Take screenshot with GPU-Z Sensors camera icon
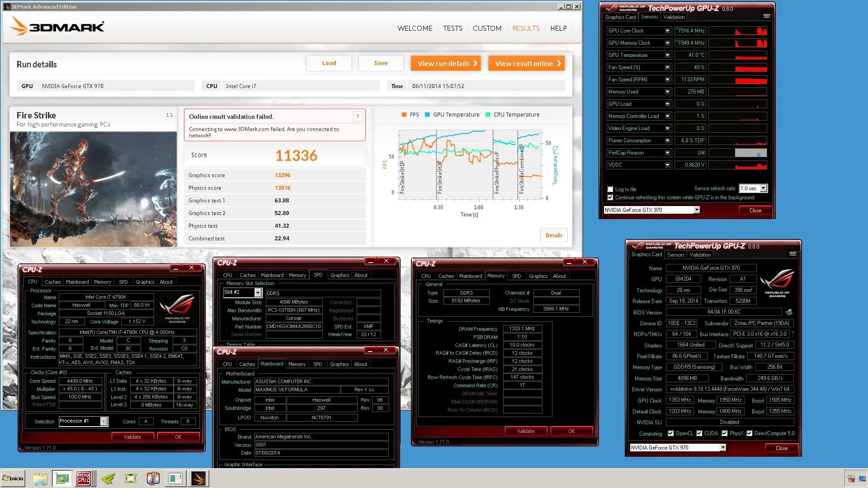The width and height of the screenshot is (868, 488). (767, 16)
